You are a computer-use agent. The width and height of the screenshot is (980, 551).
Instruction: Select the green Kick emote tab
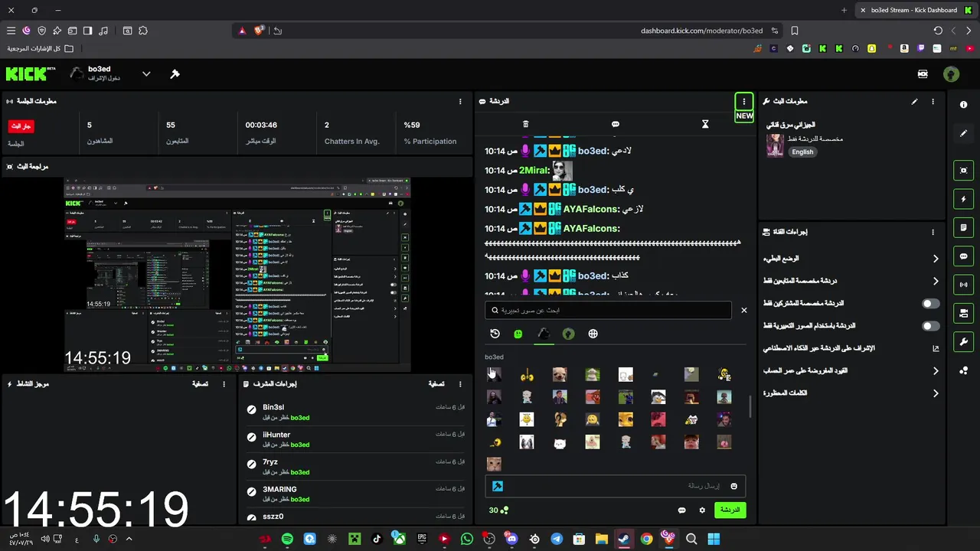click(518, 334)
